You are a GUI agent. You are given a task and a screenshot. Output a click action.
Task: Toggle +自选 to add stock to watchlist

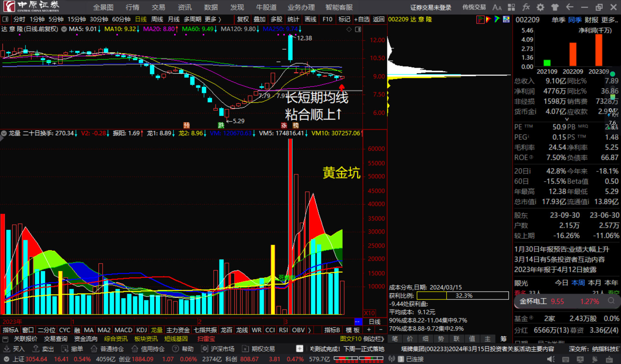[362, 19]
